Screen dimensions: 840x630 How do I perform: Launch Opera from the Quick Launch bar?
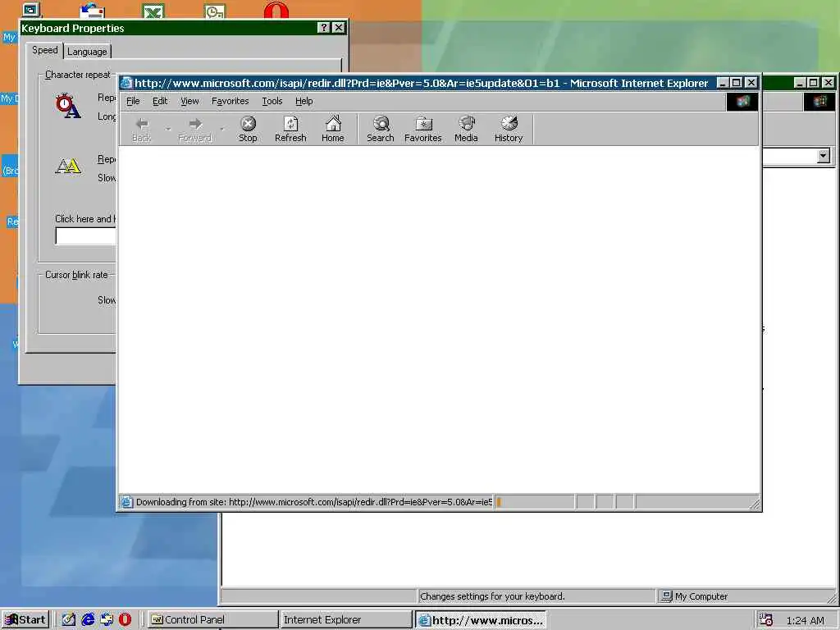[x=125, y=620]
